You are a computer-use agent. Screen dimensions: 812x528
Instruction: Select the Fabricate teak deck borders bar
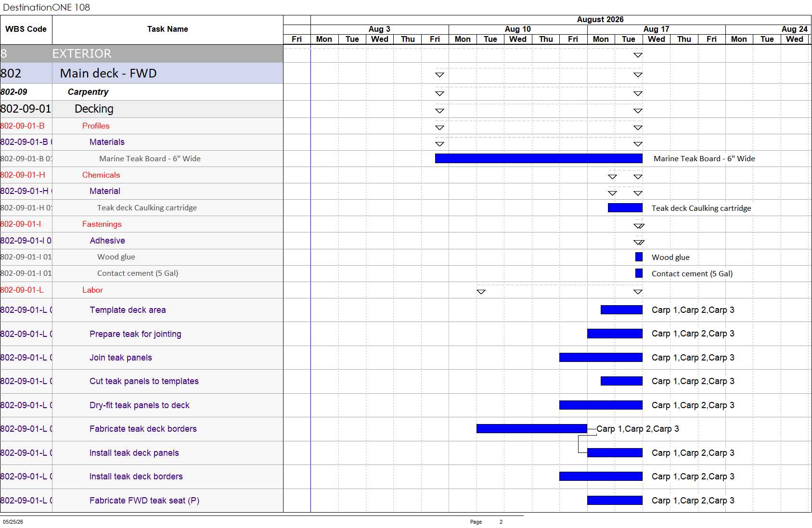532,428
